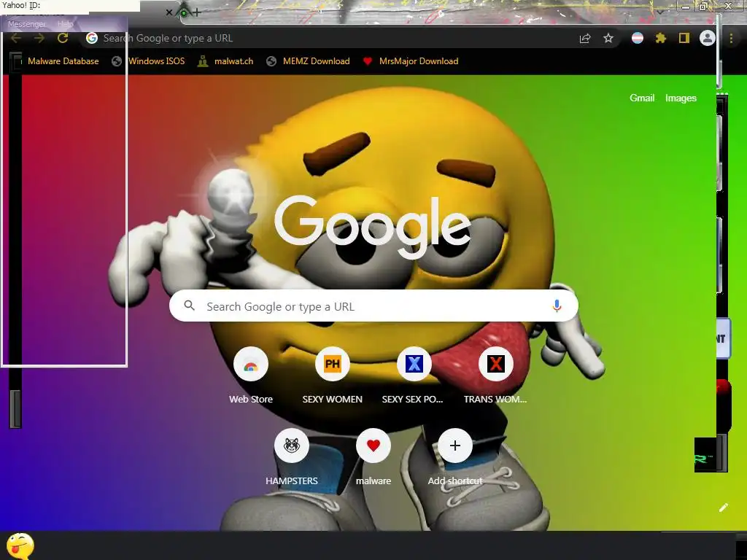The width and height of the screenshot is (747, 560).
Task: Click the green R icon at the right edge
Action: point(703,459)
